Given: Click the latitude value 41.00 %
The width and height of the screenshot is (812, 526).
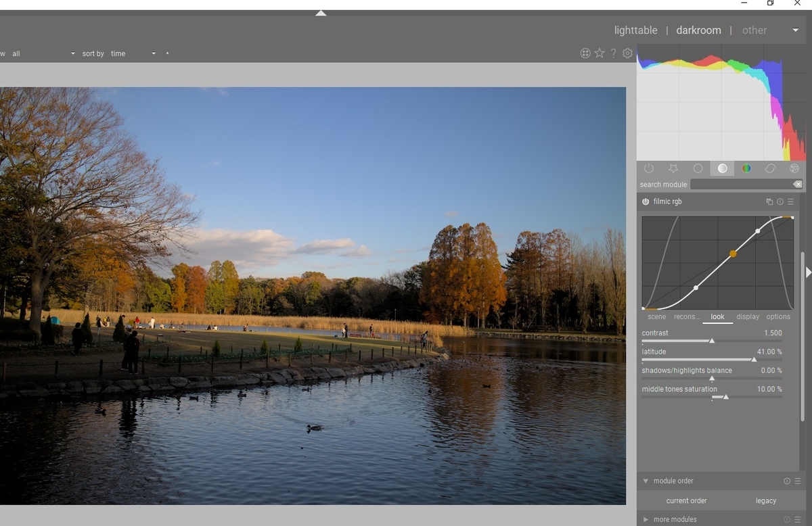Looking at the screenshot, I should pyautogui.click(x=769, y=352).
